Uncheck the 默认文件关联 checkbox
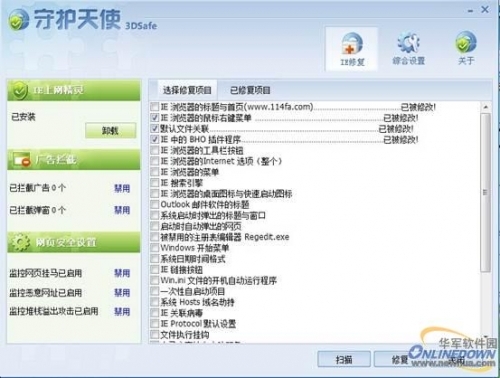 154,128
